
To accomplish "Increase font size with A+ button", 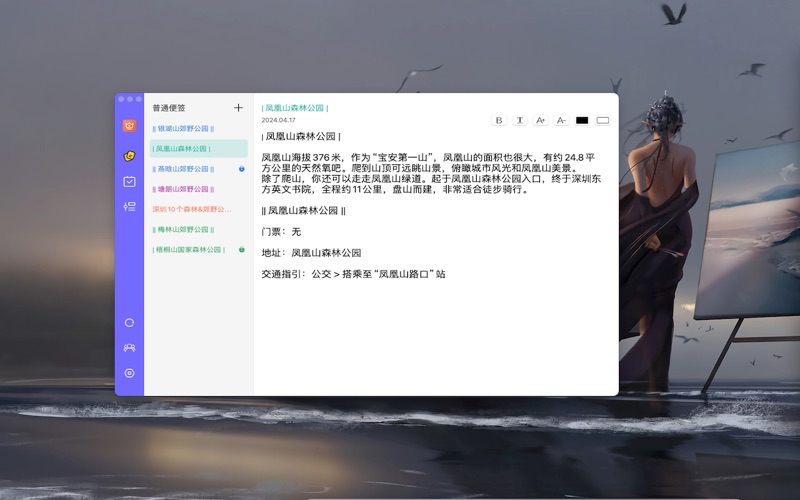I will [541, 120].
